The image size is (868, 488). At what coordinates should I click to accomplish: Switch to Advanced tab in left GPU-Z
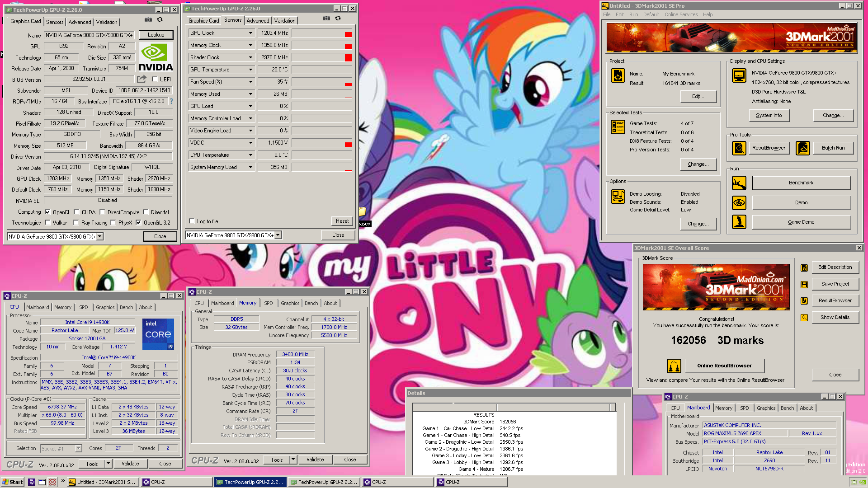[80, 22]
